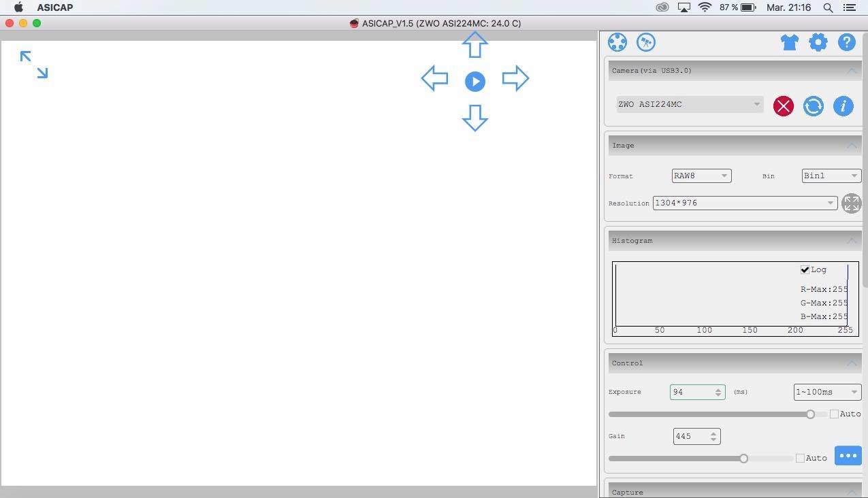Move the mount down with the down arrow
Image resolution: width=868 pixels, height=498 pixels.
475,118
